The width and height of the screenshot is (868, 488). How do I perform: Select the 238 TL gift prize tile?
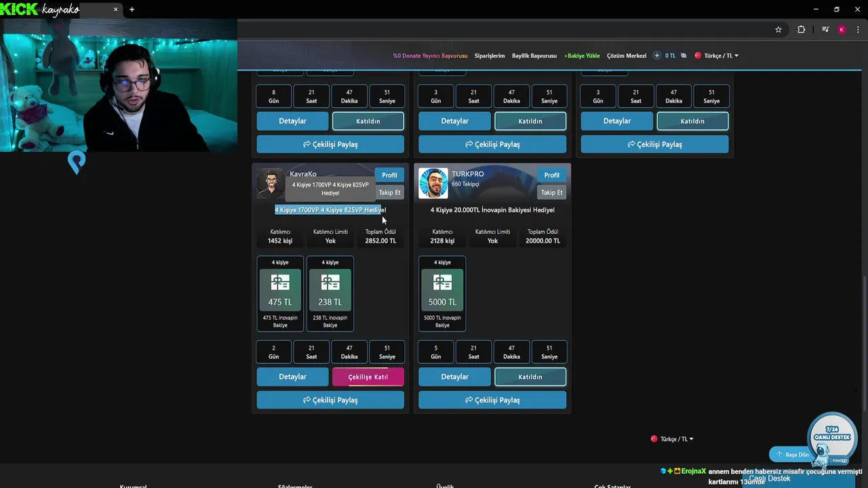(x=330, y=293)
